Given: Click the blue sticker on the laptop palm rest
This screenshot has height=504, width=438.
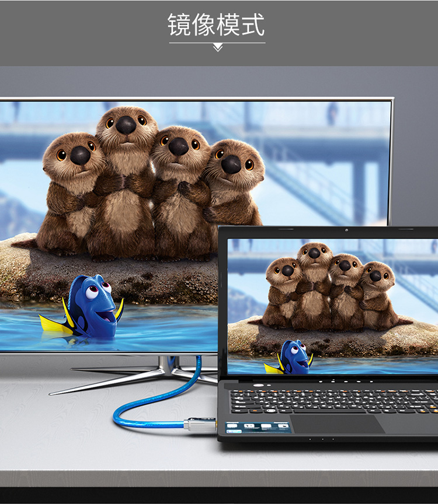Looking at the screenshot, I should (258, 427).
